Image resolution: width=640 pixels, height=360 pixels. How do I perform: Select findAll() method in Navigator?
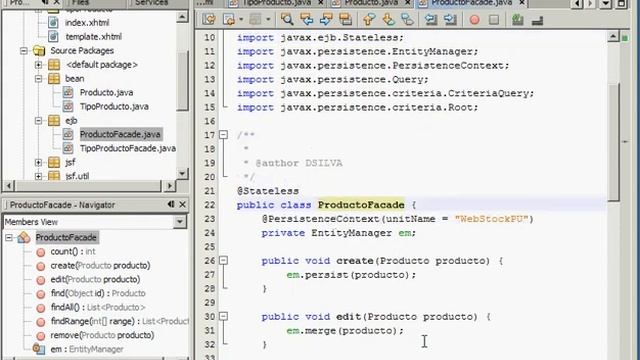point(98,307)
